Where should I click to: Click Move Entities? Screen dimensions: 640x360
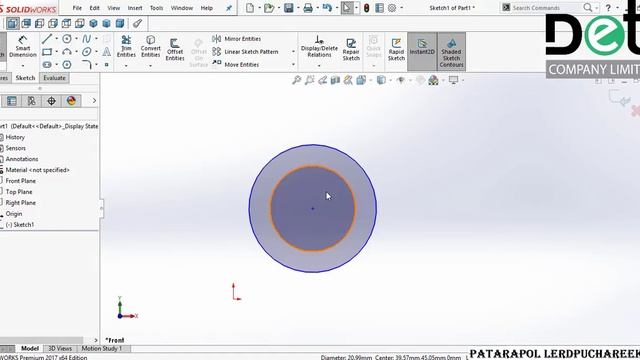pyautogui.click(x=236, y=64)
